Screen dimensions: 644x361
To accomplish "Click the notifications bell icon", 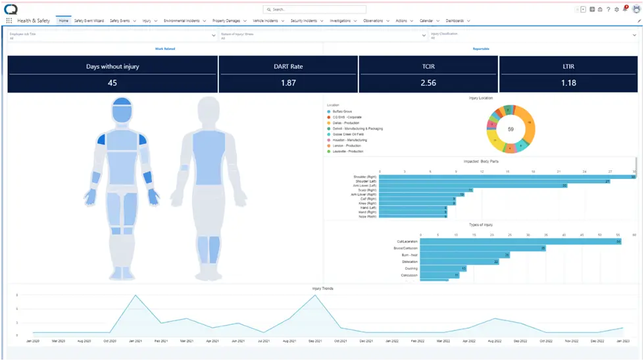I will pyautogui.click(x=625, y=9).
